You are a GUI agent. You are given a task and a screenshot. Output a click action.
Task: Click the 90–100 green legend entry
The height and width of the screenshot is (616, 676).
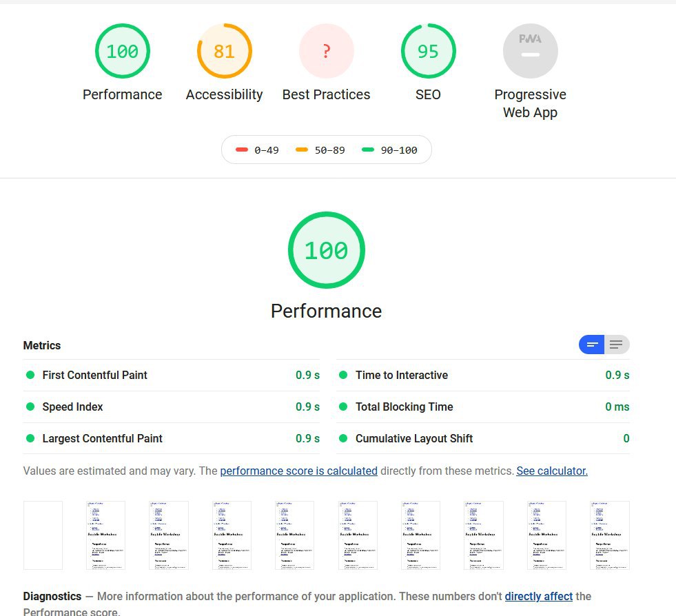click(x=389, y=150)
